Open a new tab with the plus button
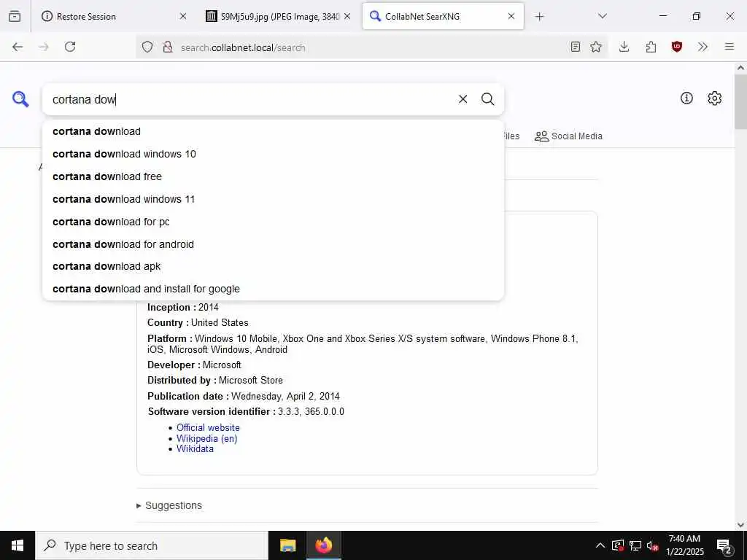This screenshot has height=560, width=747. point(539,17)
